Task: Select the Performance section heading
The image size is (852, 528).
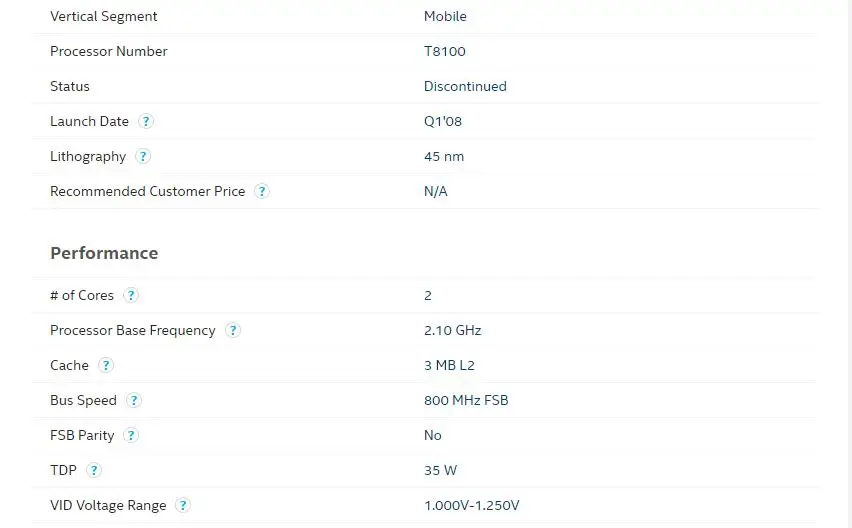Action: pos(104,253)
